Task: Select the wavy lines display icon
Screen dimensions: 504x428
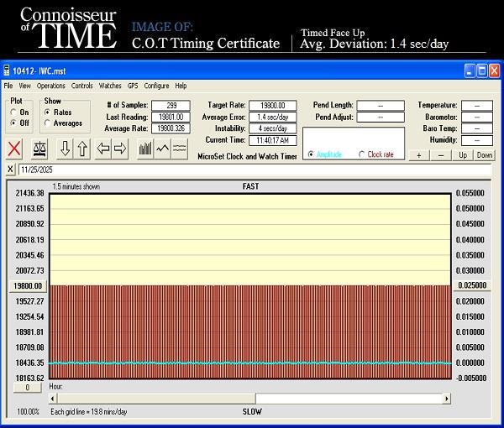Action: click(x=179, y=149)
